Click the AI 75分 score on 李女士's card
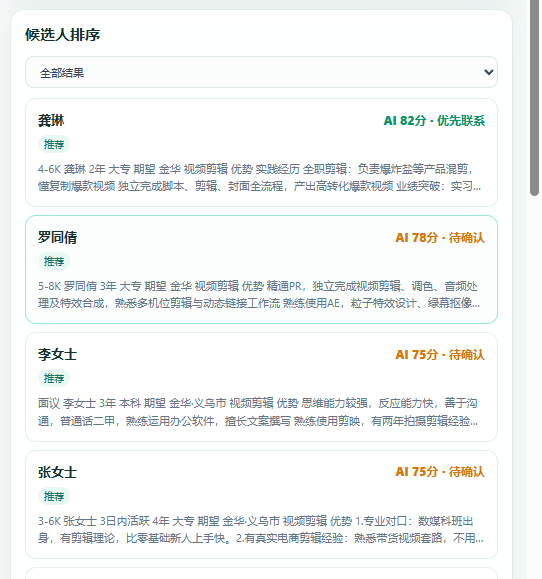Viewport: 542px width, 579px height. (440, 354)
